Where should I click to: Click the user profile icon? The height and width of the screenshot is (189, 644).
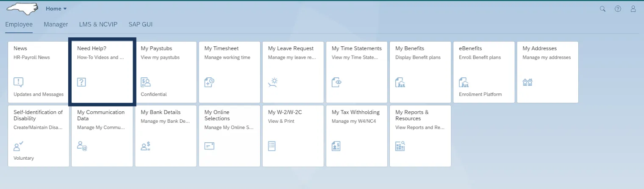(x=633, y=9)
